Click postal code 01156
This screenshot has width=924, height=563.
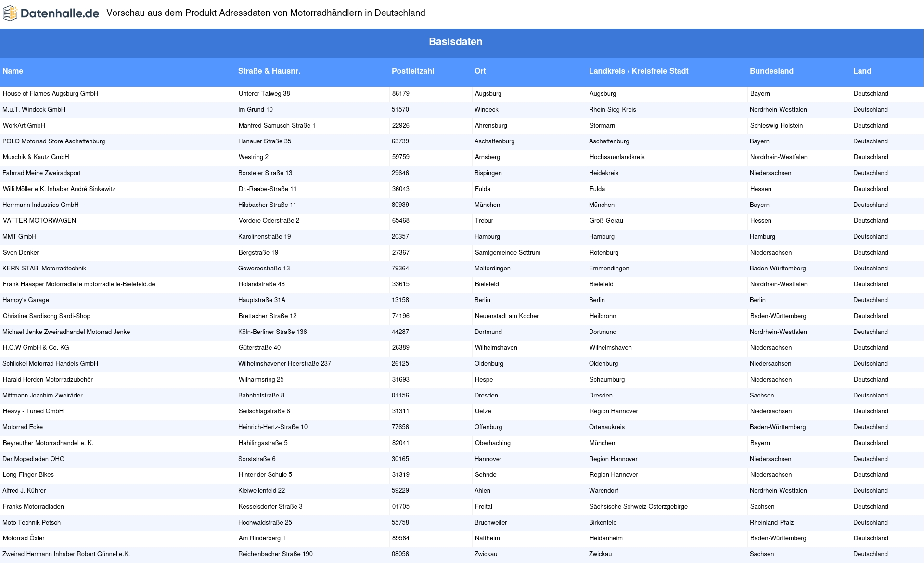tap(400, 396)
